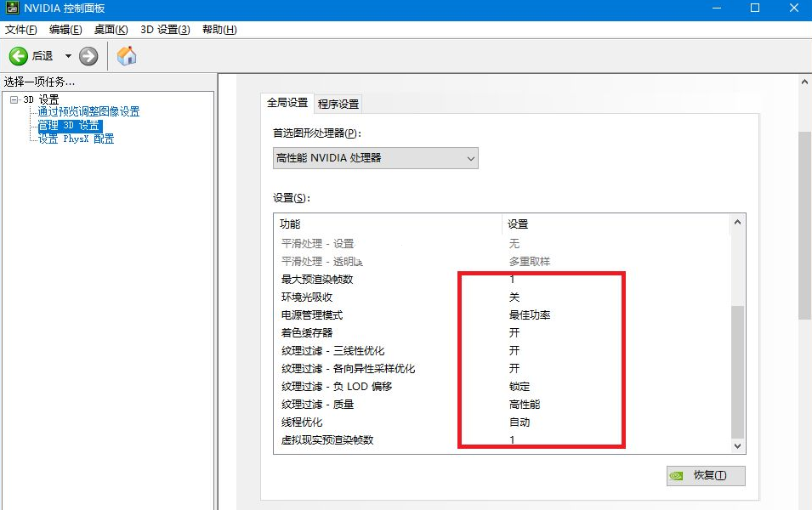
Task: Click the grey Forward arrow icon
Action: [88, 56]
